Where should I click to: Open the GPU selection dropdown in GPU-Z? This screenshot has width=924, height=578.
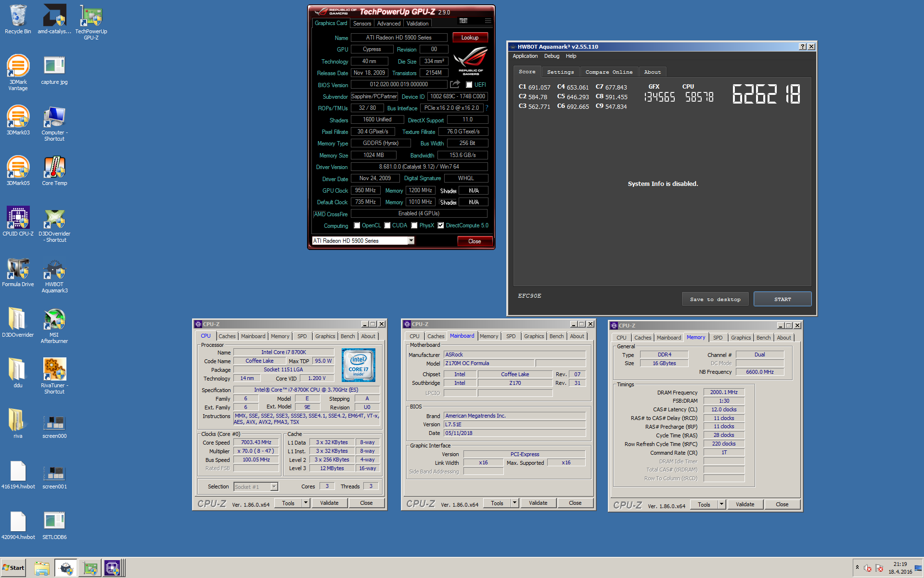pos(411,240)
